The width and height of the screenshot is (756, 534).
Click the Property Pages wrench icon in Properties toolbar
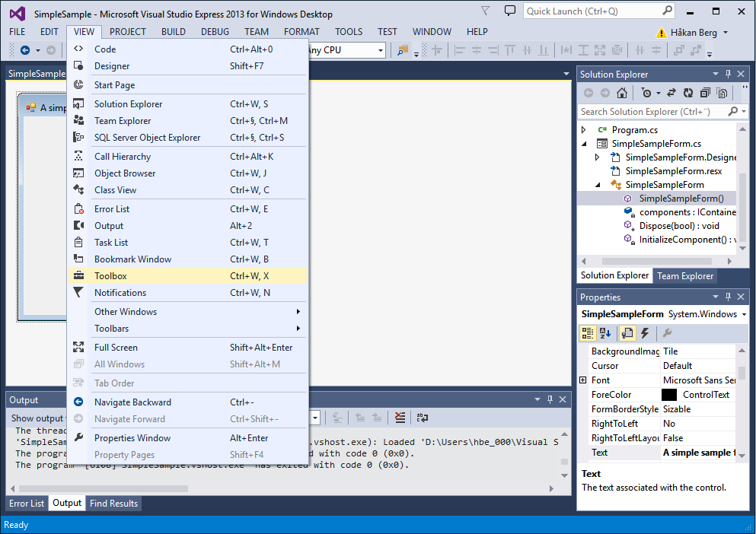[667, 333]
